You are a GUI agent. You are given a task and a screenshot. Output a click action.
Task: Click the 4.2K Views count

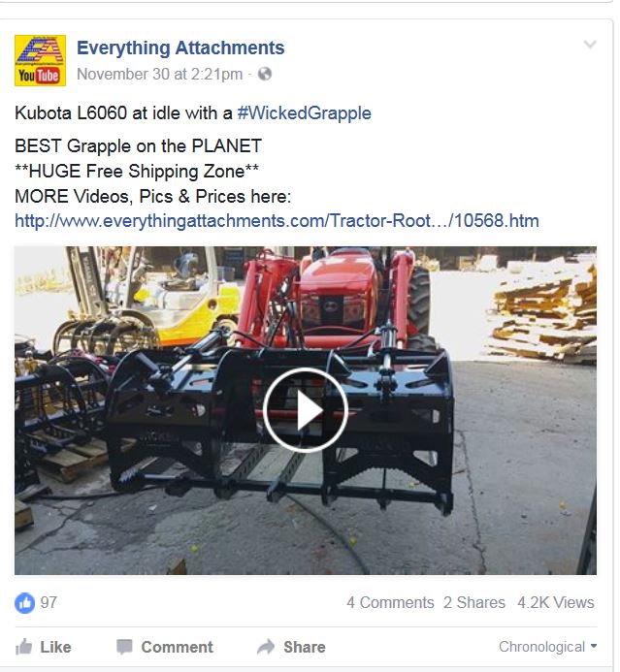point(556,602)
